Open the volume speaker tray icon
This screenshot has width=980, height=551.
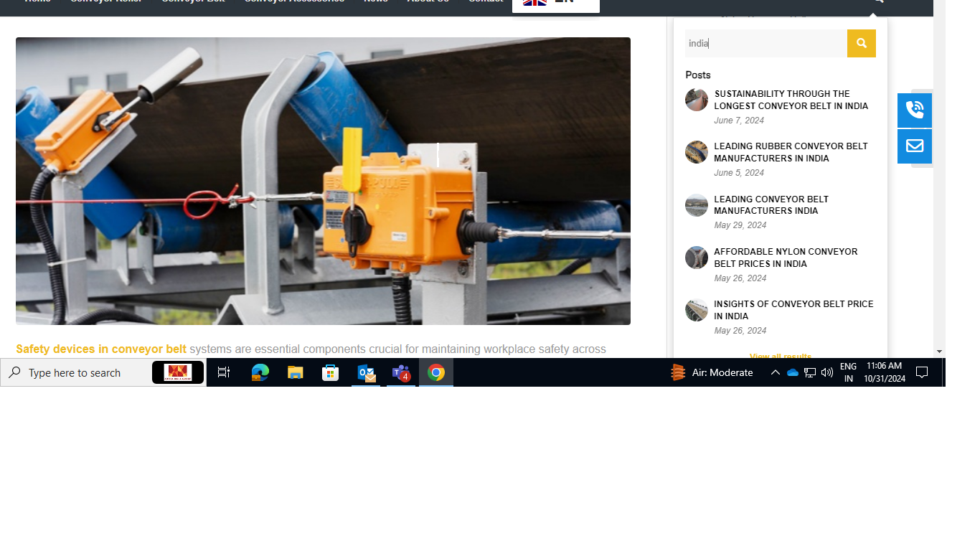[827, 372]
